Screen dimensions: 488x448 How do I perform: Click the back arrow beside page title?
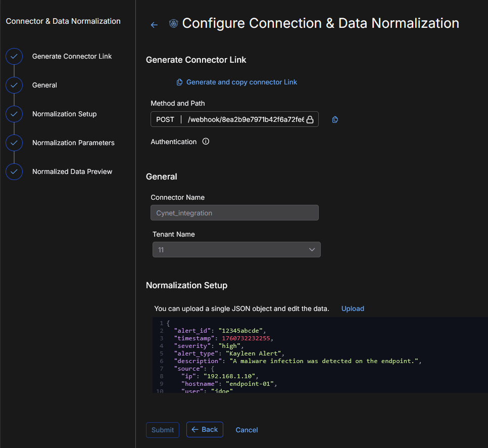pyautogui.click(x=154, y=25)
